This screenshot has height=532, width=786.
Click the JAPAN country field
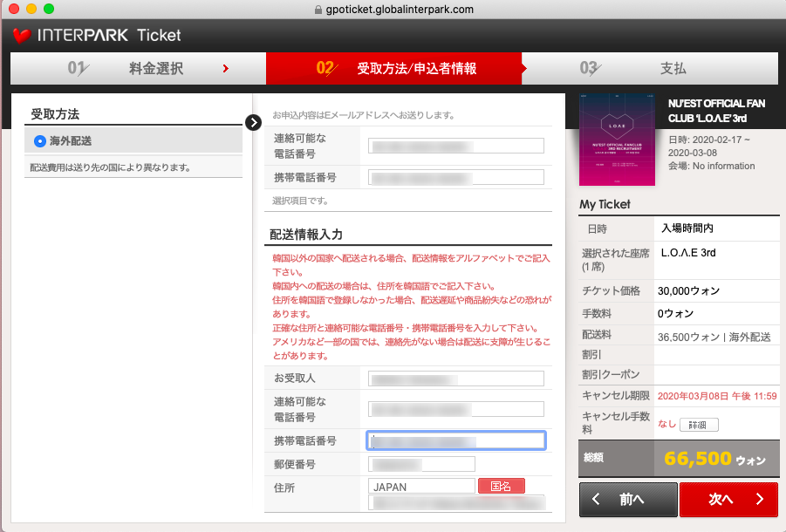(x=421, y=487)
